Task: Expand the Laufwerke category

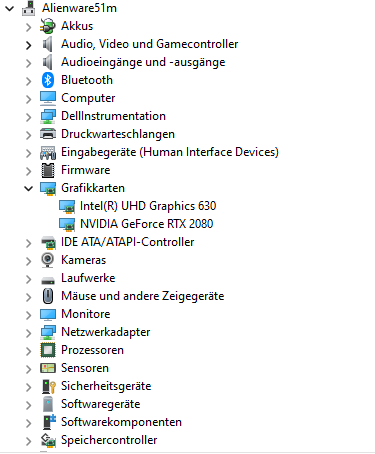Action: point(29,279)
